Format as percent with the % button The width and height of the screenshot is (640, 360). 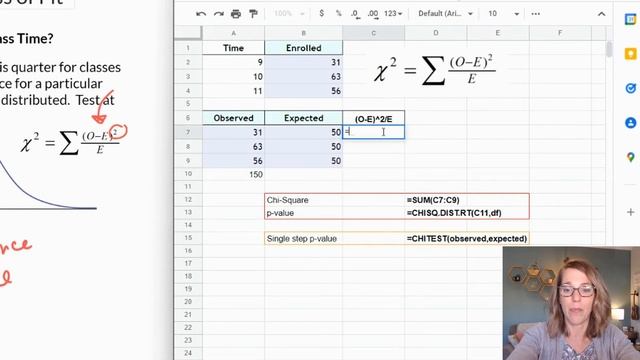pos(338,13)
